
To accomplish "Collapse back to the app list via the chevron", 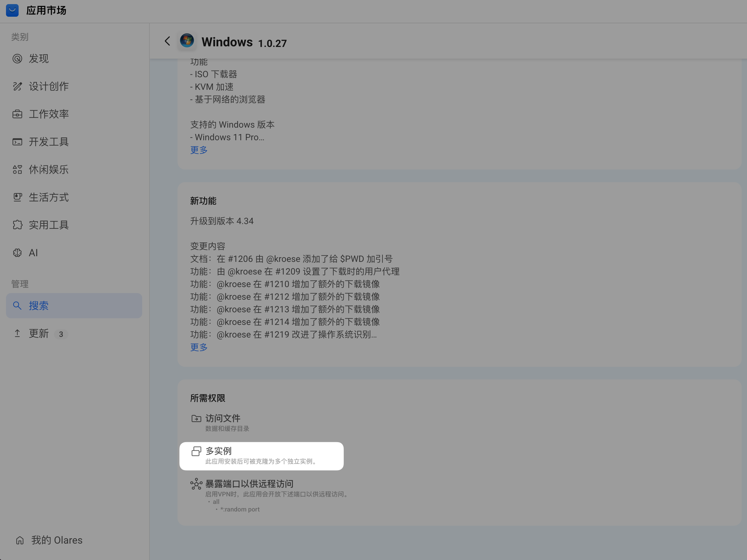I will point(167,41).
